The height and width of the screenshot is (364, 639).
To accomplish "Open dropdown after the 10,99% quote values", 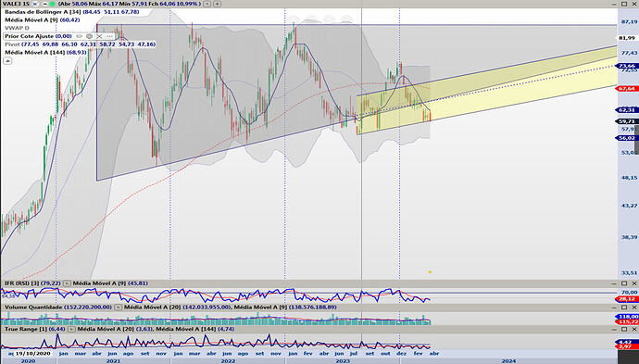I will [207, 4].
